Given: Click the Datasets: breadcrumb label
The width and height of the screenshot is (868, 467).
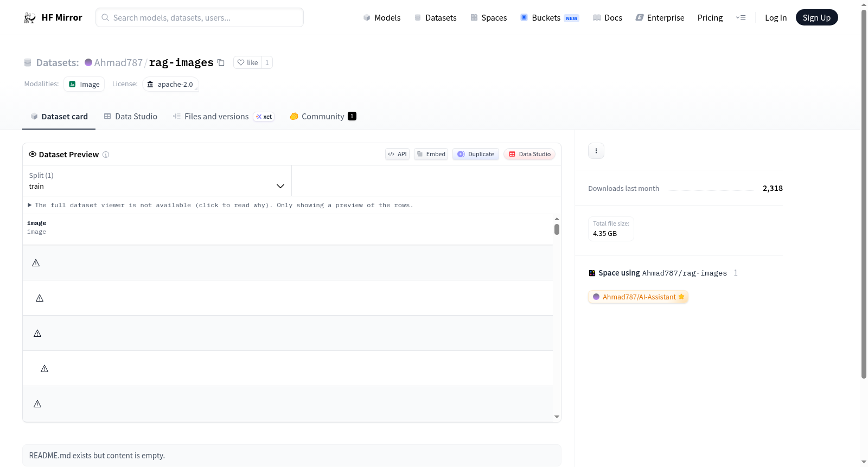Looking at the screenshot, I should 58,62.
